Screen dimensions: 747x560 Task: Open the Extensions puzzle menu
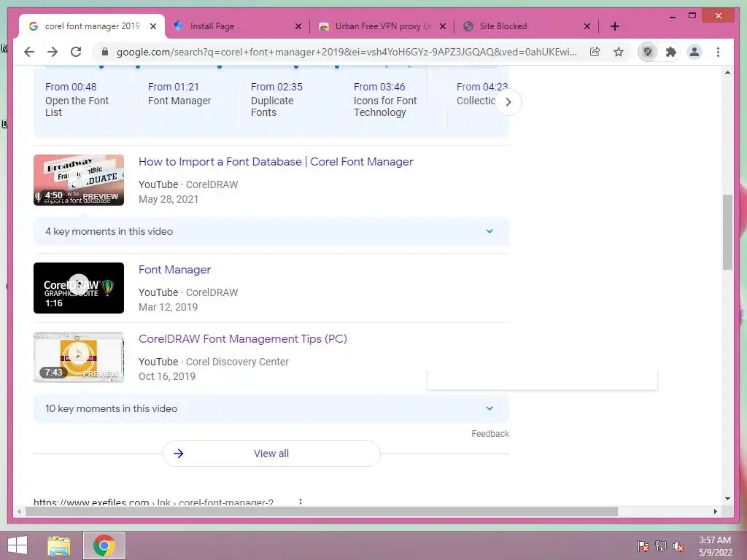point(671,52)
